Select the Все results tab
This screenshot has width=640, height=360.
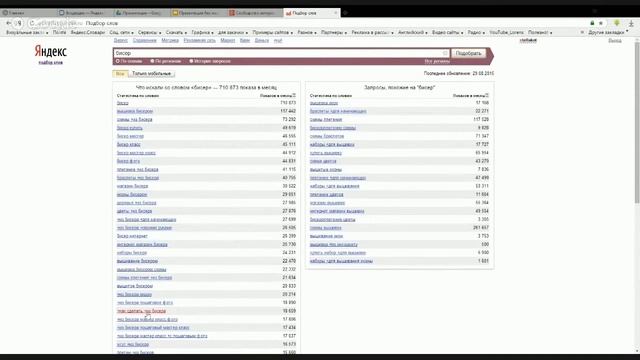point(120,73)
